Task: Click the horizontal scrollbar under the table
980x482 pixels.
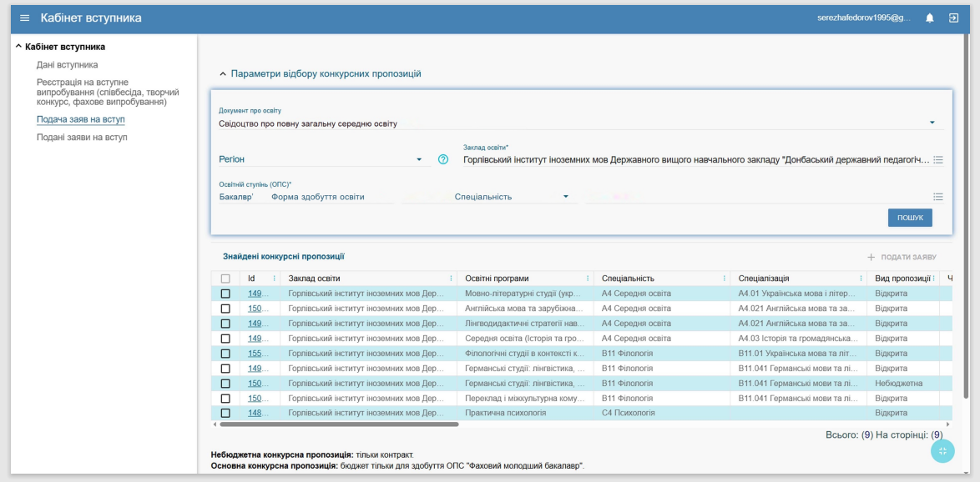Action: coord(338,424)
